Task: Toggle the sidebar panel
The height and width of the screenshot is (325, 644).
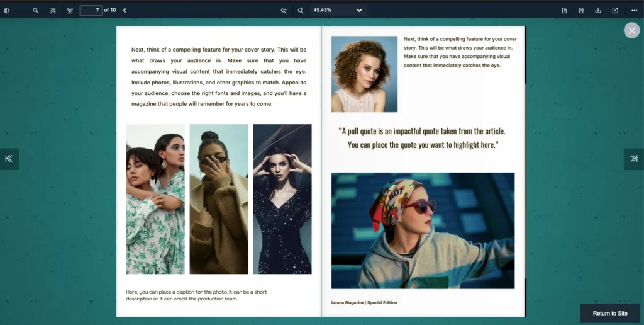Action: tap(7, 10)
